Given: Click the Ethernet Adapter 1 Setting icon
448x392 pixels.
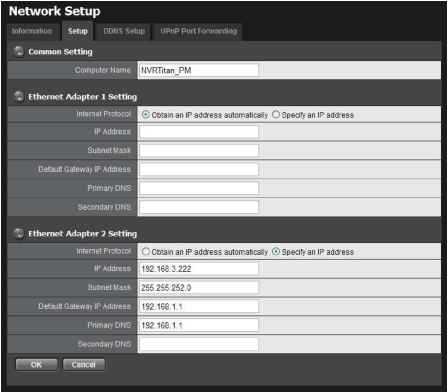Looking at the screenshot, I should click(x=19, y=97).
